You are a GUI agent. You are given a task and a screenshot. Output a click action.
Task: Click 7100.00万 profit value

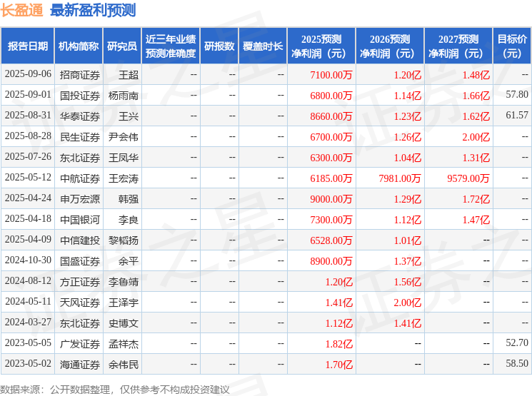point(331,75)
